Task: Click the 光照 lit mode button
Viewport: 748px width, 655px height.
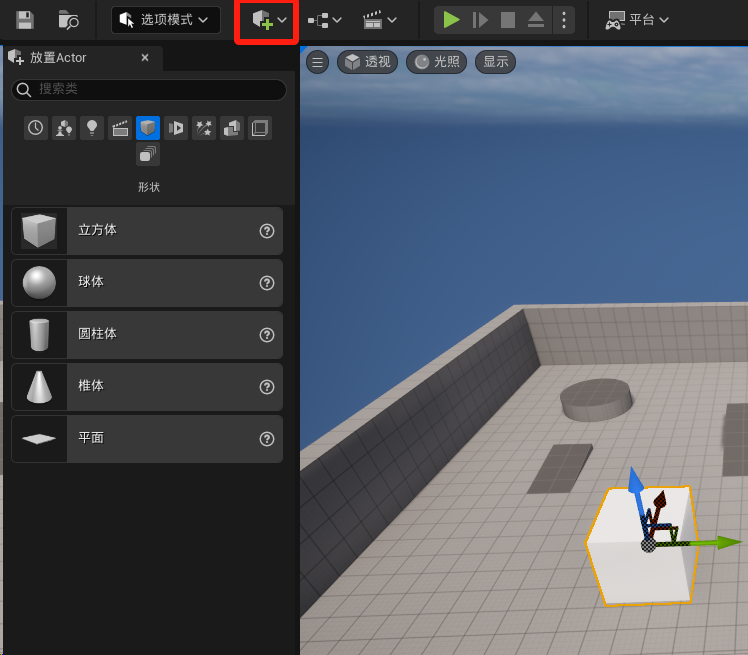Action: click(436, 62)
